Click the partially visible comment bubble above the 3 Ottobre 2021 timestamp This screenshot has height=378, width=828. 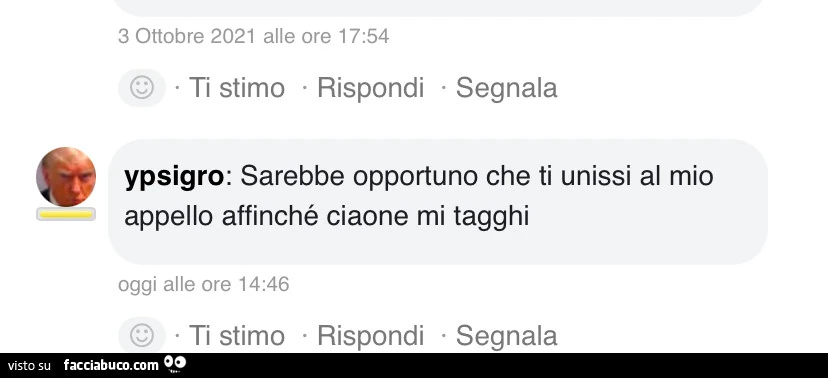438,7
